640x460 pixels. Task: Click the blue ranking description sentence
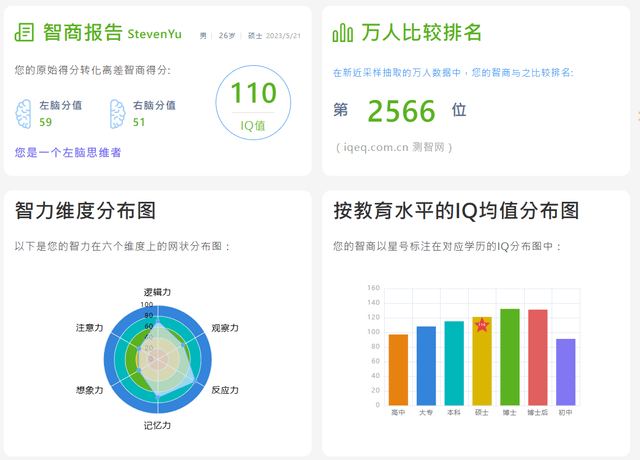pos(453,73)
